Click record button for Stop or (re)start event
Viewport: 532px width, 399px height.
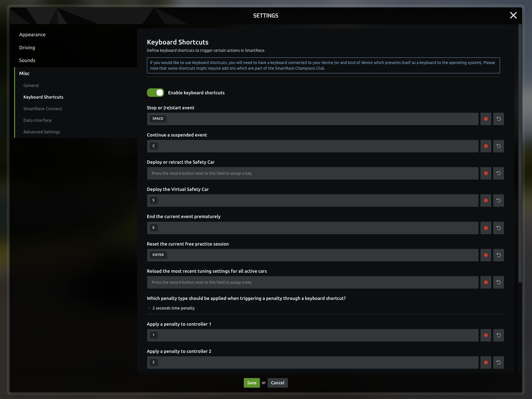[x=486, y=119]
